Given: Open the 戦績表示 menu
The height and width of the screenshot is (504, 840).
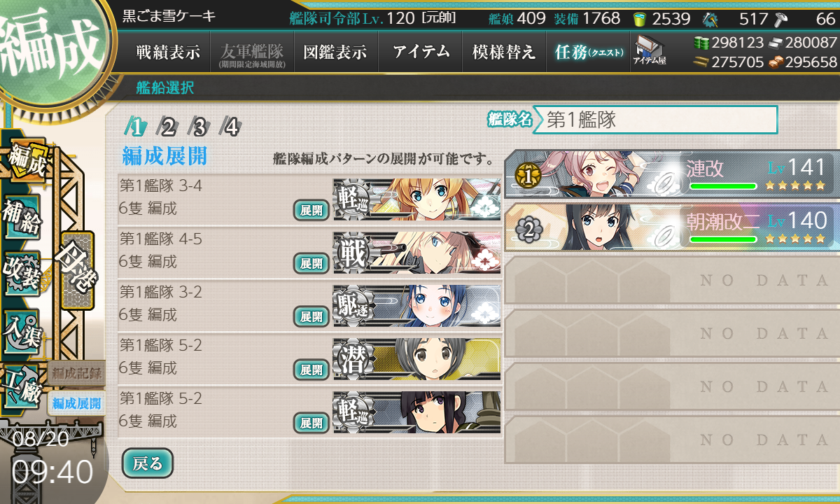Looking at the screenshot, I should pos(168,52).
